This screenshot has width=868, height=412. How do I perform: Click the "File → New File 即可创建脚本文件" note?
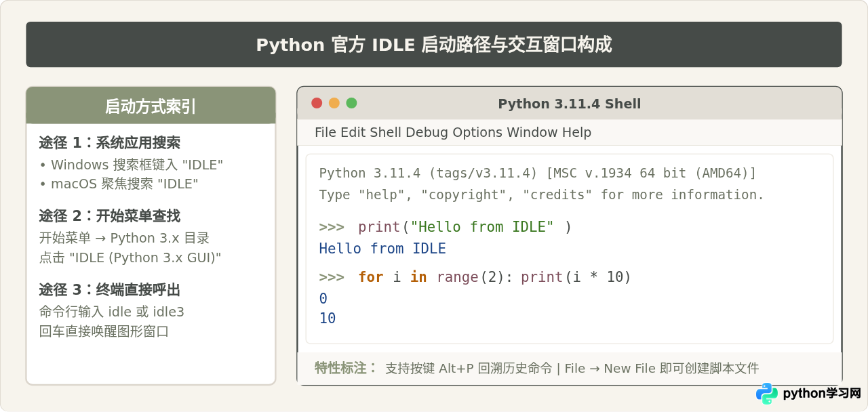[x=661, y=369]
